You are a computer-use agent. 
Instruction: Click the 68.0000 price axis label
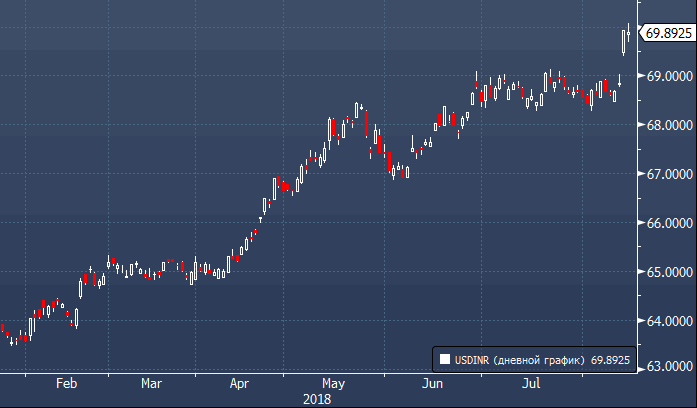(x=669, y=125)
